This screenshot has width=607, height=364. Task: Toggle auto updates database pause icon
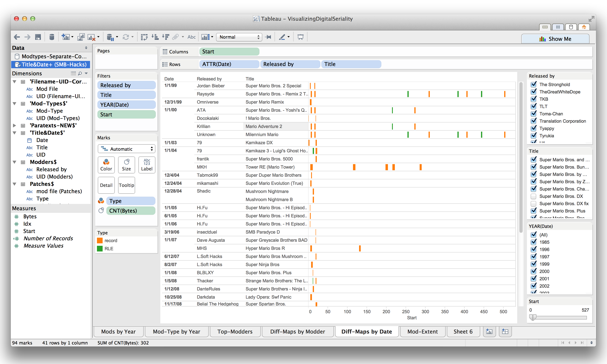tap(110, 37)
